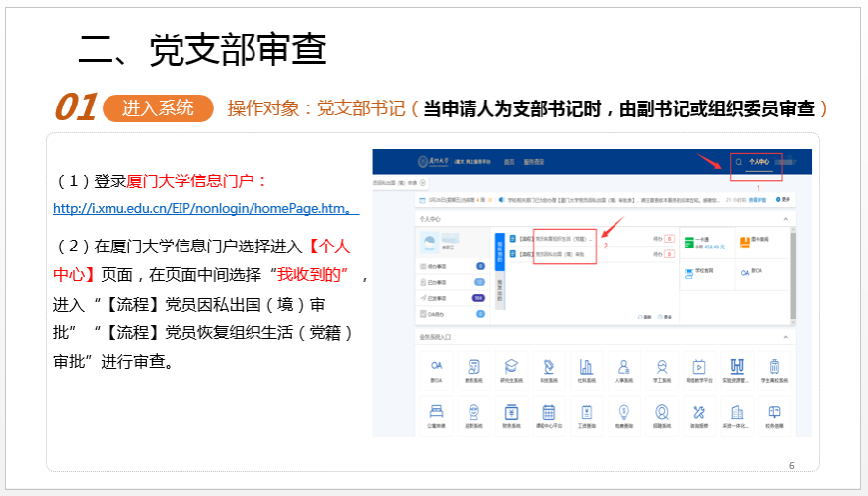Open the 人事系统 icon
The width and height of the screenshot is (868, 496).
pyautogui.click(x=623, y=367)
